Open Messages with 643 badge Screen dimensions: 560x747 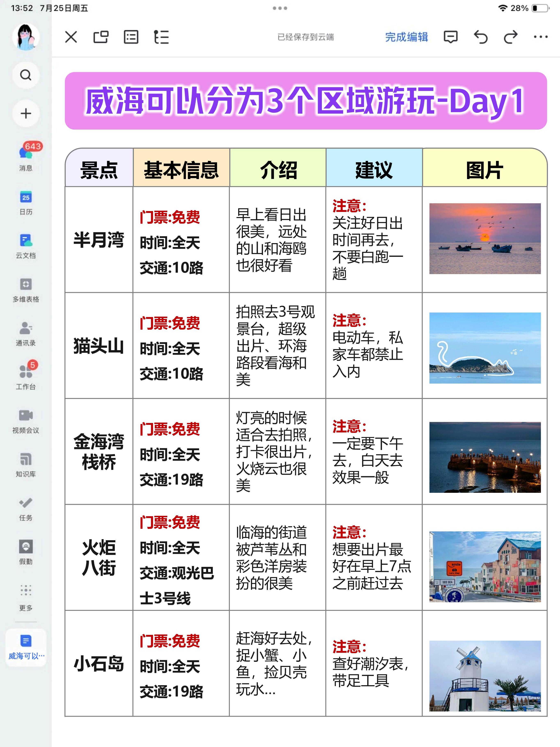click(26, 154)
